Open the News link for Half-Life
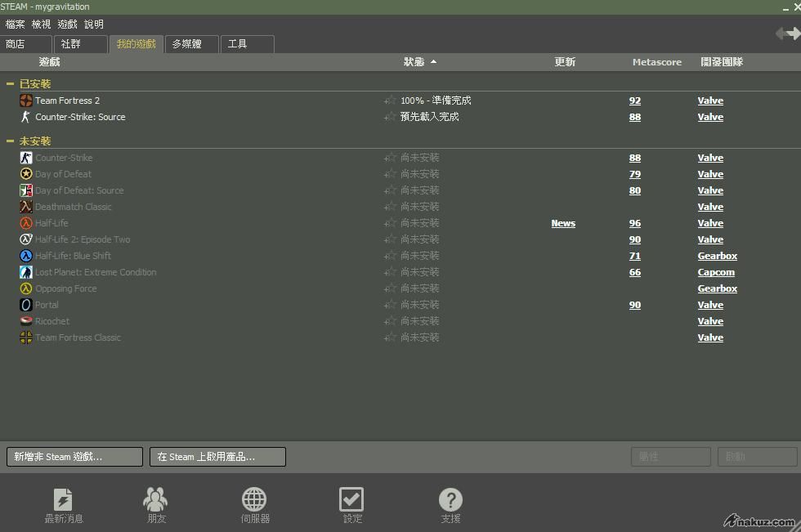Screen dimensions: 801x532 point(563,223)
